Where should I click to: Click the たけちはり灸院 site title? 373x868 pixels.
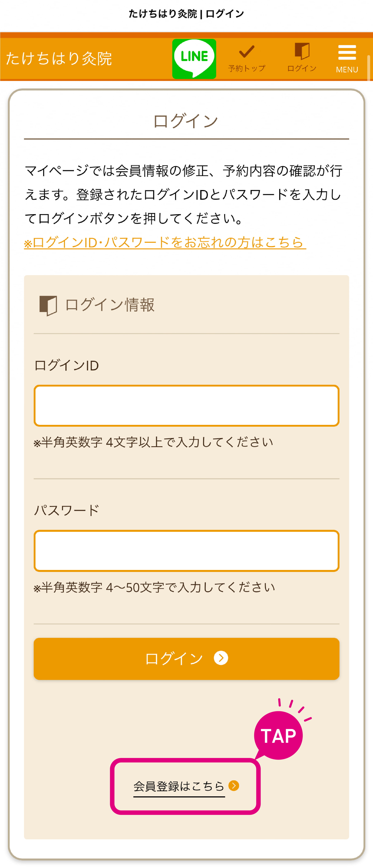tap(59, 59)
